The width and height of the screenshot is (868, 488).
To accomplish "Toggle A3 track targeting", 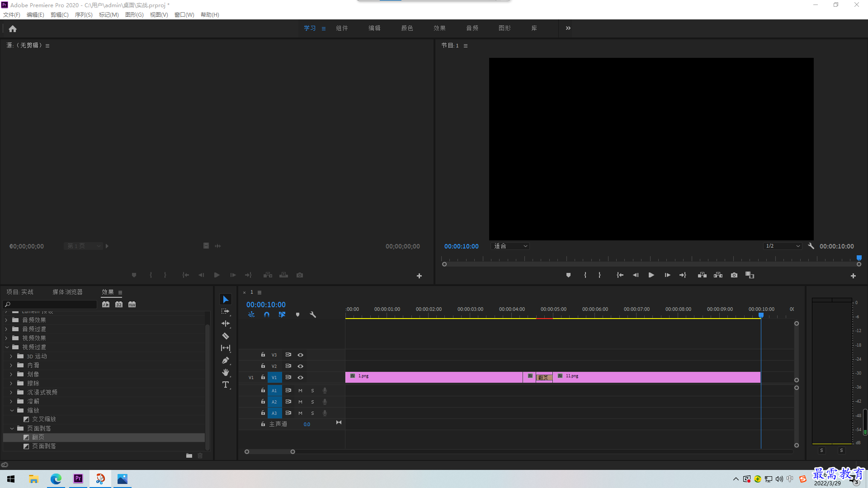I will coord(274,413).
